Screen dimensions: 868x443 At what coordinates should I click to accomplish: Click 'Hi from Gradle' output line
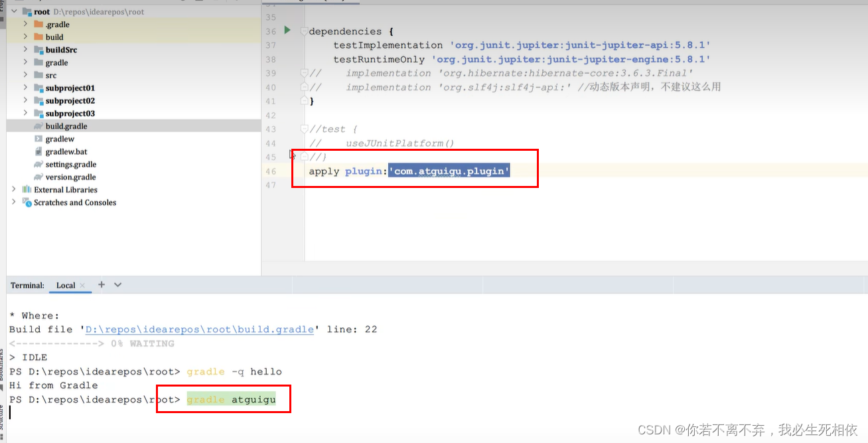54,385
